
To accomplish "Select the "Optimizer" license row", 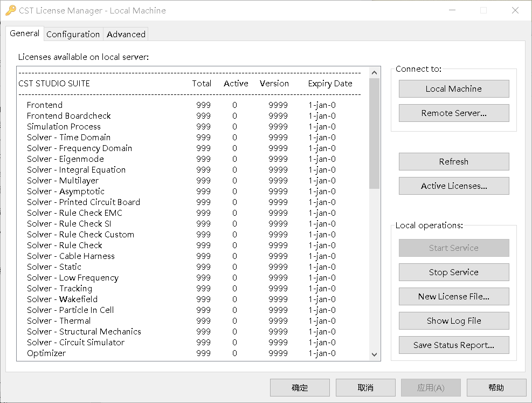I will [181, 353].
